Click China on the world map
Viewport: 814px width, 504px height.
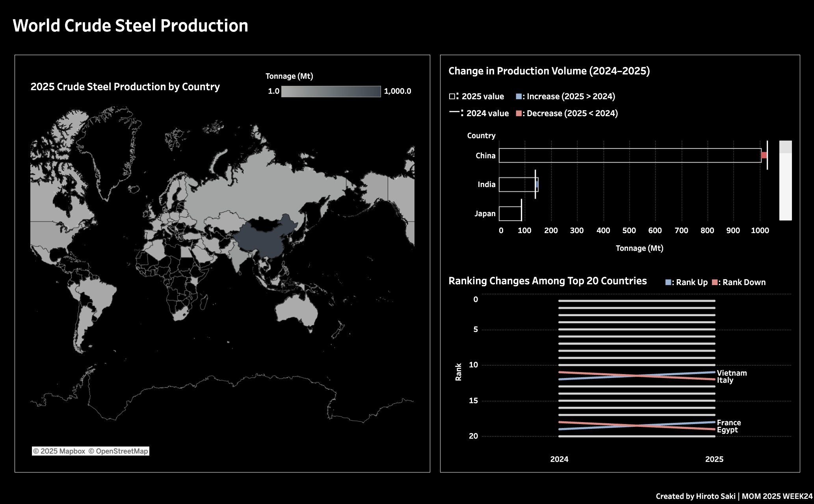pos(263,240)
